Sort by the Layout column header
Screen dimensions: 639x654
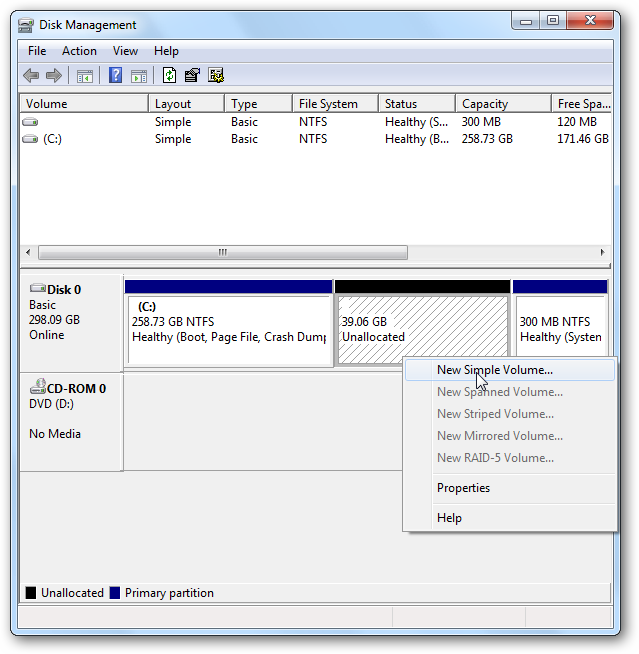[x=186, y=104]
